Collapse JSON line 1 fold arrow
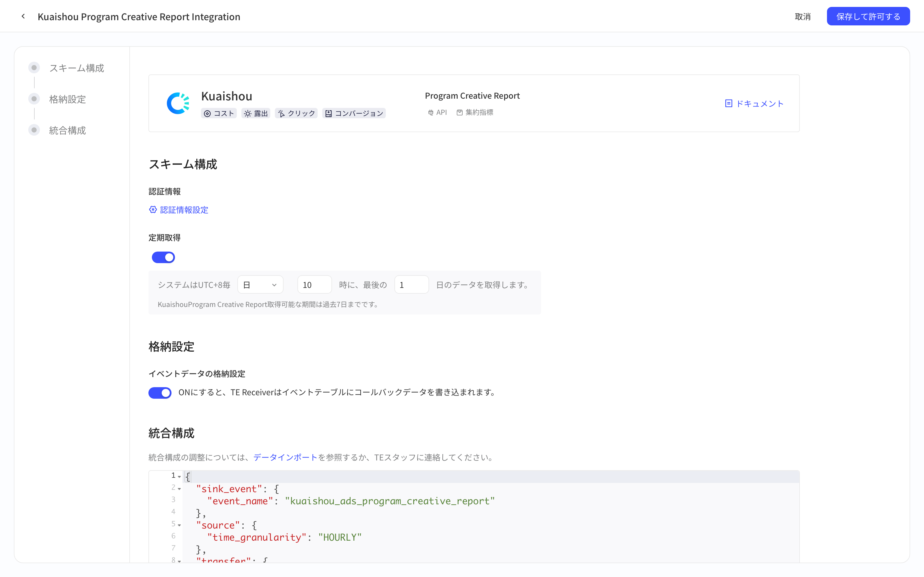924x577 pixels. (179, 477)
